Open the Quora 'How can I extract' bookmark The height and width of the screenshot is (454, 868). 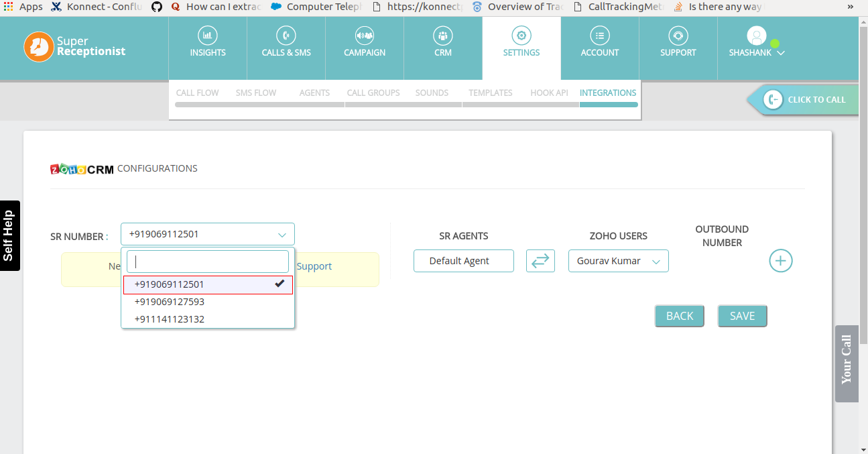click(x=216, y=7)
